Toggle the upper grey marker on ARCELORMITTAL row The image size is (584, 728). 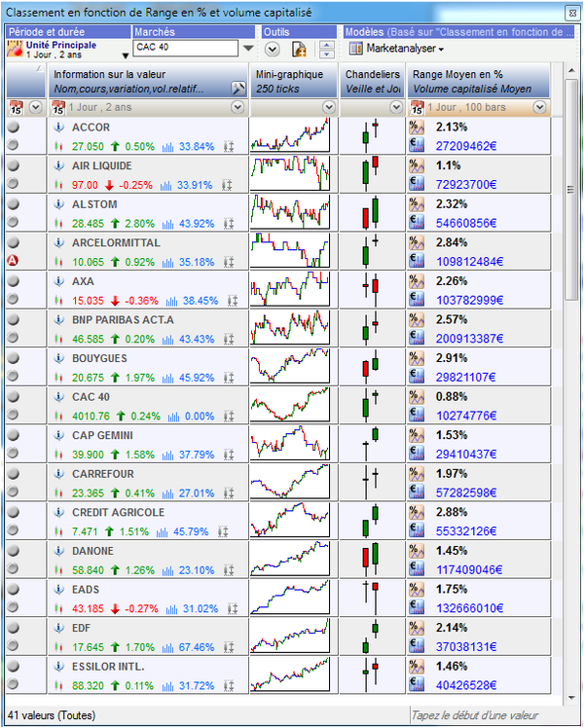[13, 242]
